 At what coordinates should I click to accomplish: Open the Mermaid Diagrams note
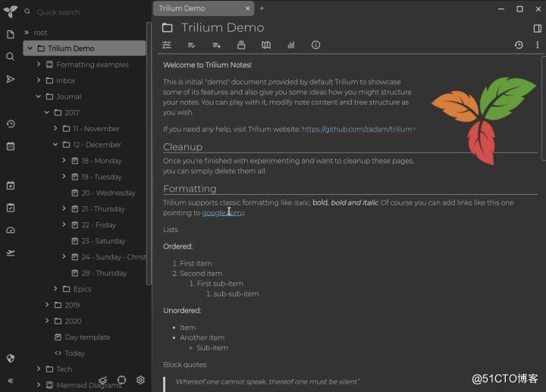tap(89, 385)
